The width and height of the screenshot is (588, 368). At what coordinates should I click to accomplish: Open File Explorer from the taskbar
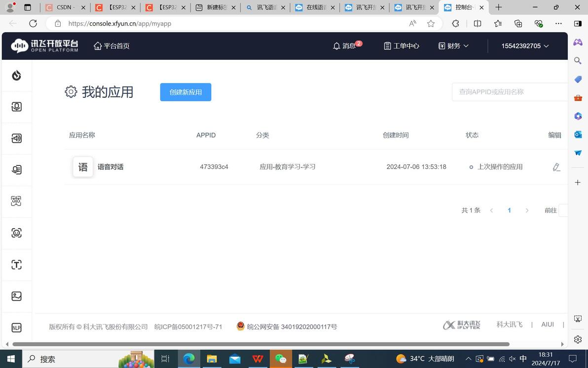coord(212,359)
